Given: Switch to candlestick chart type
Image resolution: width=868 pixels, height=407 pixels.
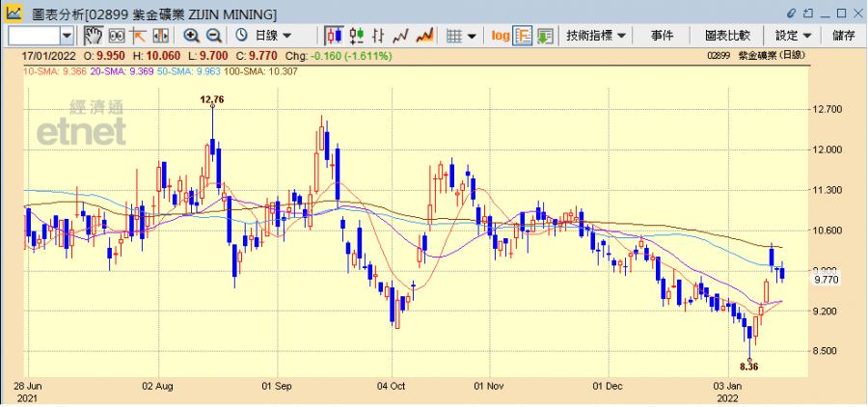Looking at the screenshot, I should click(335, 36).
